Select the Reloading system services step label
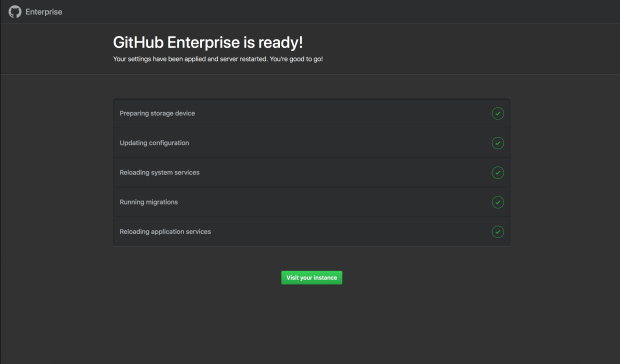This screenshot has height=364, width=620. [x=159, y=173]
